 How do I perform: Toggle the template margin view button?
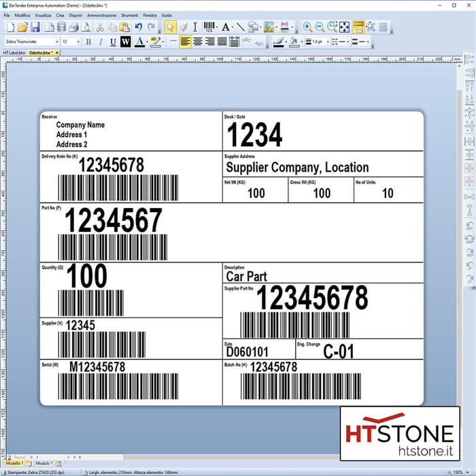click(358, 27)
